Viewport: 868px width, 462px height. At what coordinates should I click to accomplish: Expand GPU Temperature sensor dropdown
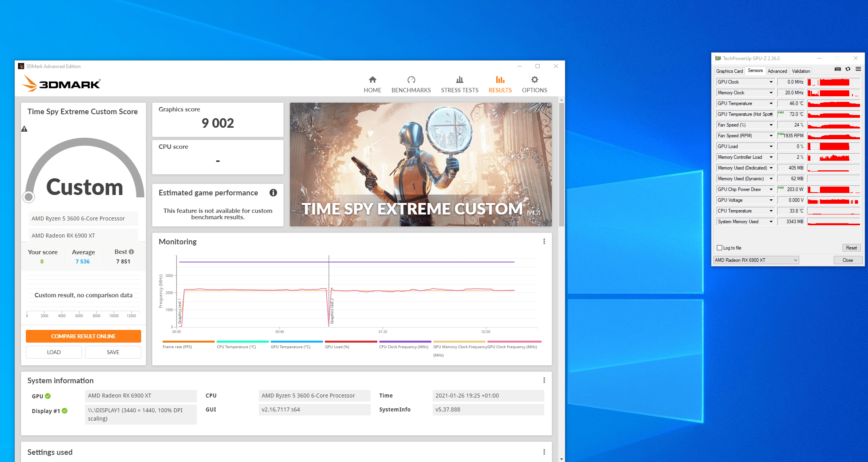click(x=771, y=103)
